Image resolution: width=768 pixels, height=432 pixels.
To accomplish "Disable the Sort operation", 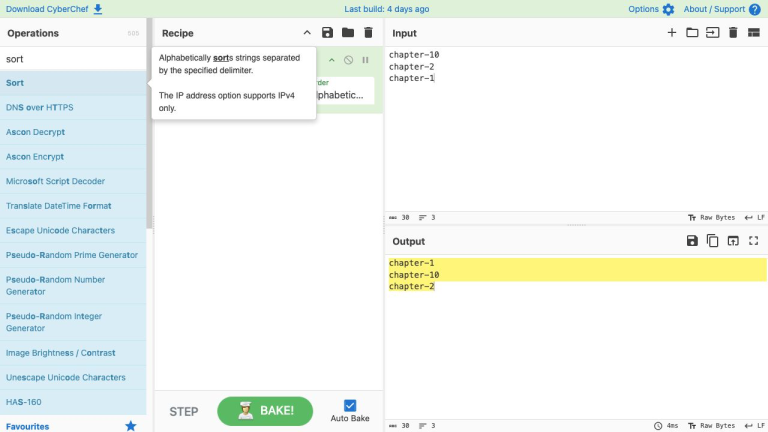I will point(348,60).
